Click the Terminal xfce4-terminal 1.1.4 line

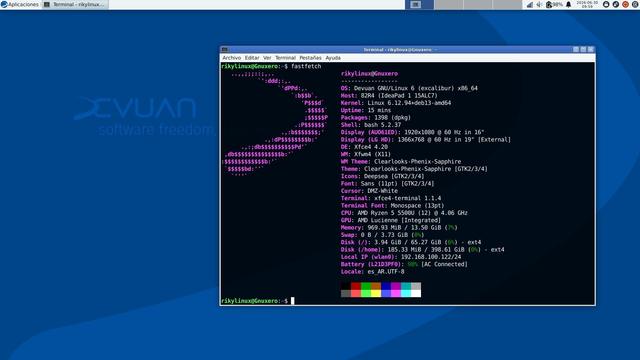click(391, 198)
